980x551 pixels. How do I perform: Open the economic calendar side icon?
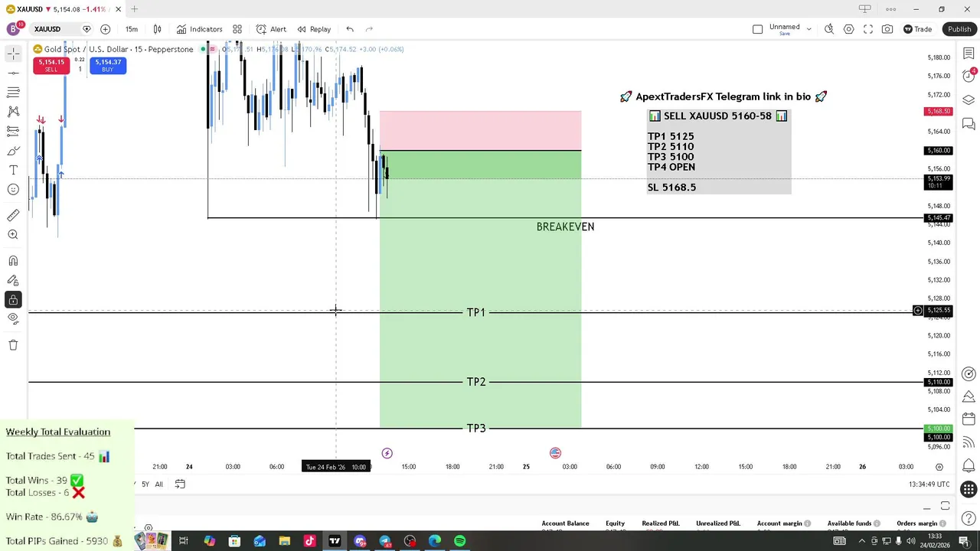(x=969, y=419)
